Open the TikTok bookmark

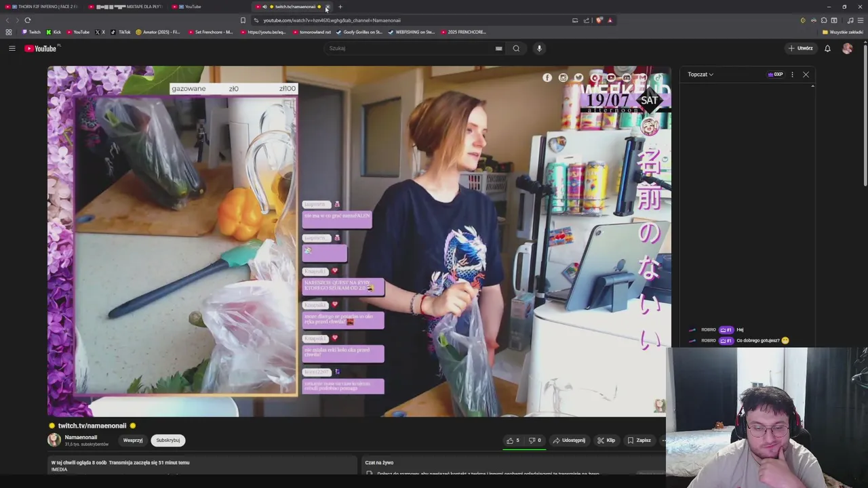(121, 32)
